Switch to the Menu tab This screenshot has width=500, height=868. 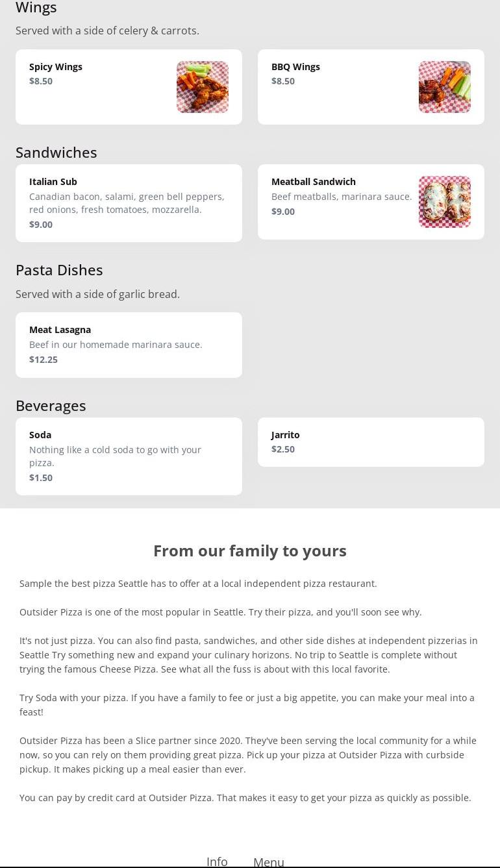269,862
